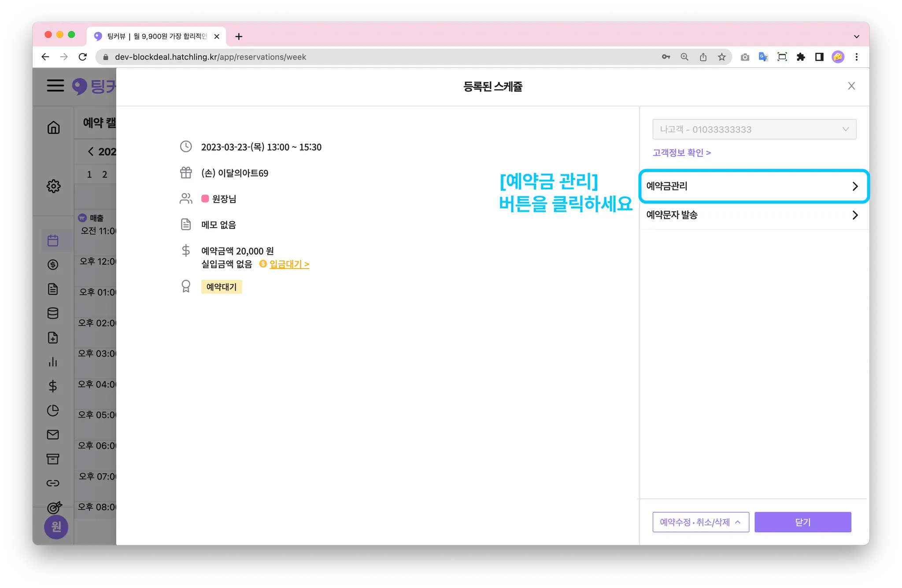The width and height of the screenshot is (902, 588).
Task: Click 입금대기 link
Action: (x=289, y=264)
